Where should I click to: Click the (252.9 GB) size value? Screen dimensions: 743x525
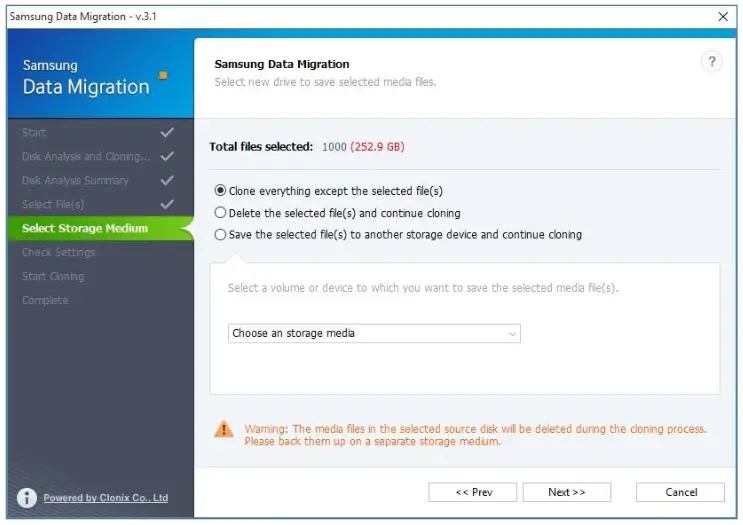pyautogui.click(x=377, y=147)
